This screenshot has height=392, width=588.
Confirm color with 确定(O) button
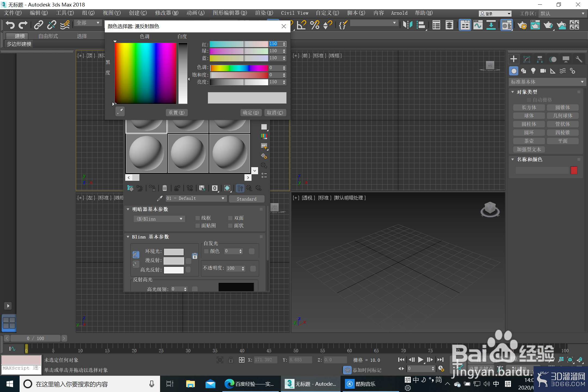(251, 112)
